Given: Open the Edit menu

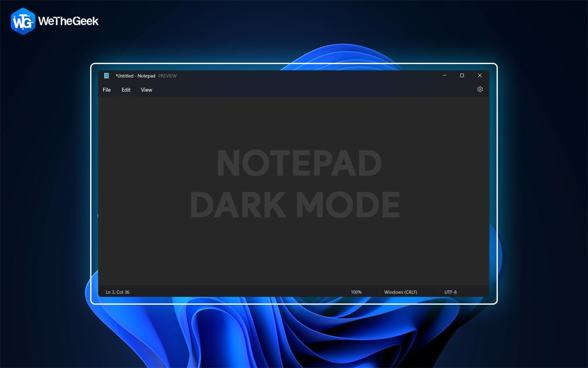Looking at the screenshot, I should tap(126, 90).
